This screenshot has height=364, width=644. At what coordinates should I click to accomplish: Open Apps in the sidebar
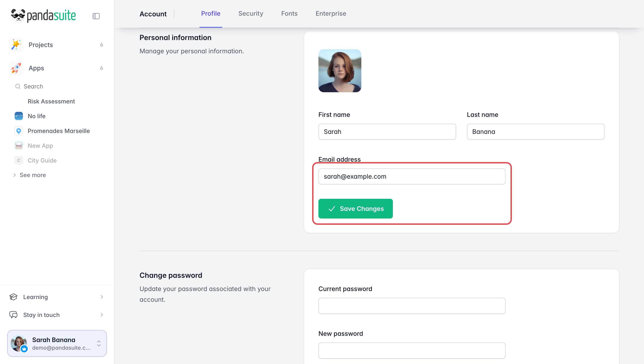pos(57,68)
